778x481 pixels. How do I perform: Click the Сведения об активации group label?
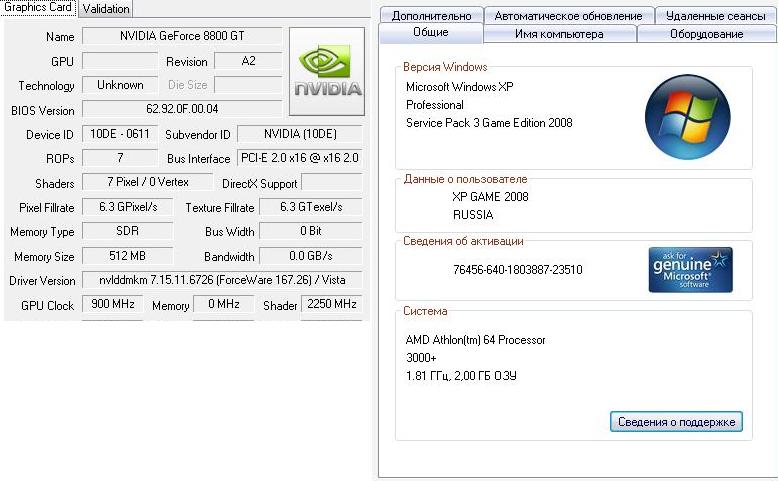coord(463,241)
